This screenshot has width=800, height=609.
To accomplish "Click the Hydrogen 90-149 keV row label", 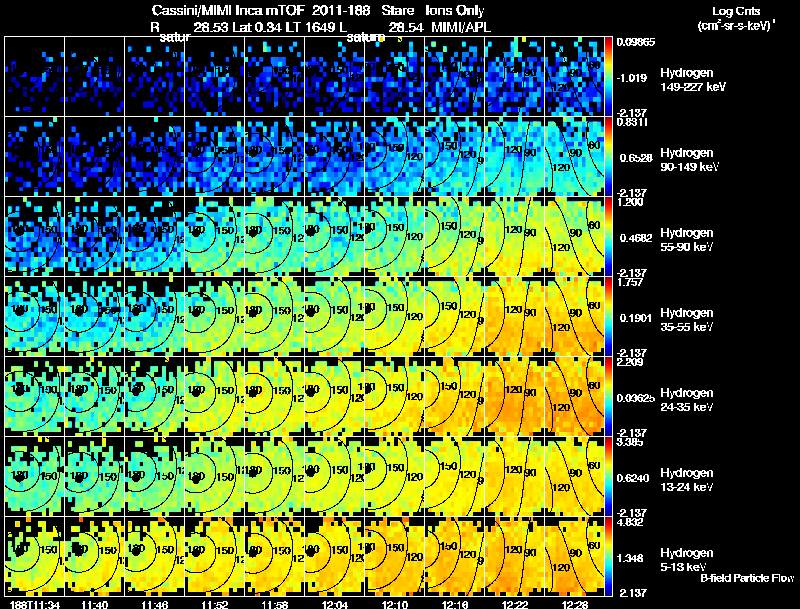I will [690, 160].
